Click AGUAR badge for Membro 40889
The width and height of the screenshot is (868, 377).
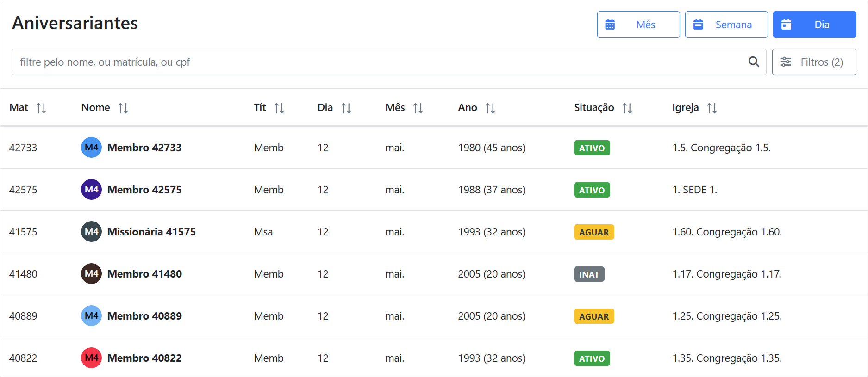(x=593, y=316)
